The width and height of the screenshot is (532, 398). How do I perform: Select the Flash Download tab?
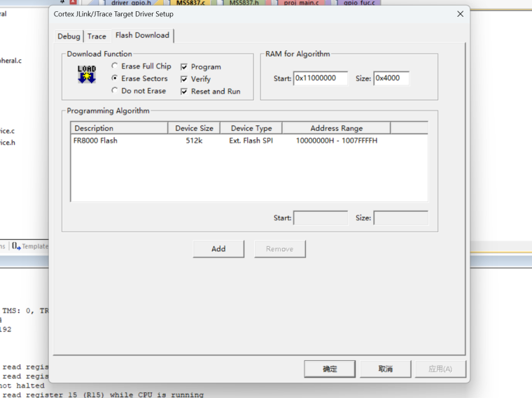(142, 36)
